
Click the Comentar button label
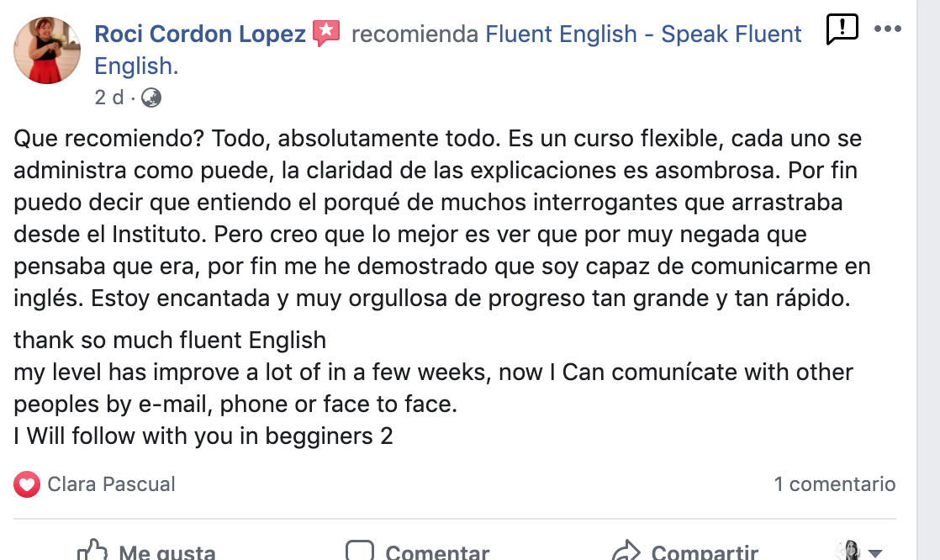pyautogui.click(x=437, y=552)
